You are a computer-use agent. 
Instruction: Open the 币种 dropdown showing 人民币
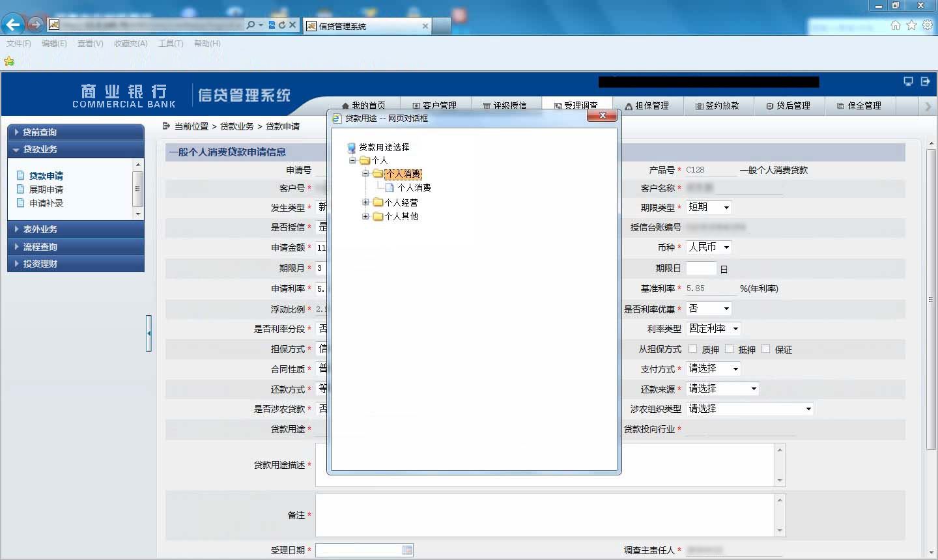[709, 247]
